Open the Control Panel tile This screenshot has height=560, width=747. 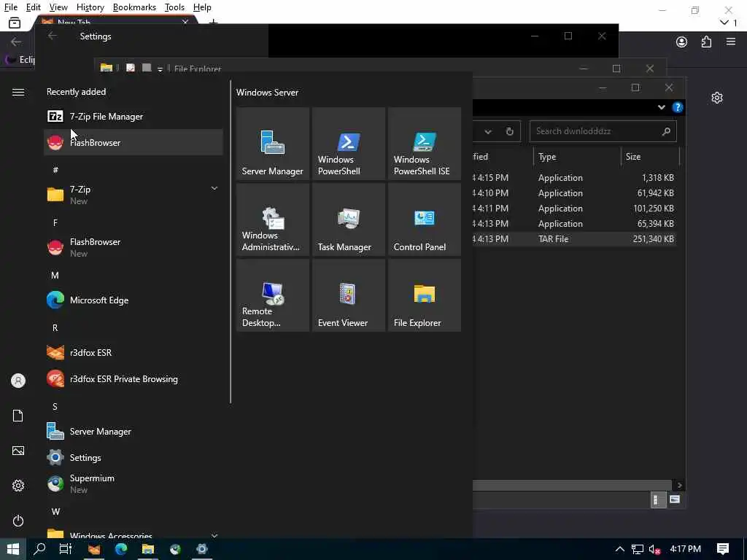[x=425, y=219]
